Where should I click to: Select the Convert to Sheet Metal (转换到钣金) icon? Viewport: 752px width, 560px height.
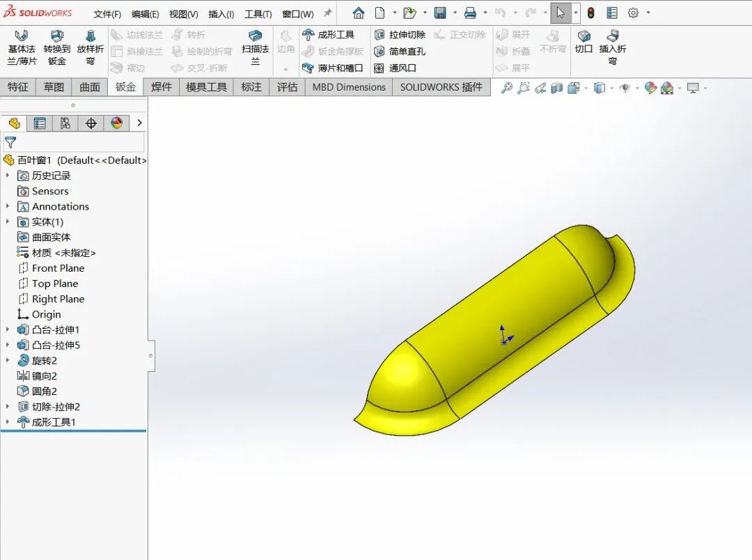pos(57,47)
